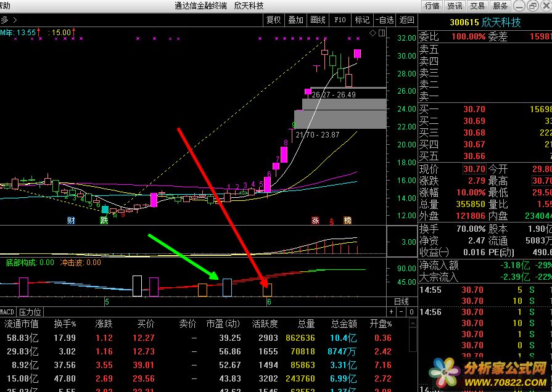Sort the table by 买价 column header

tap(146, 324)
